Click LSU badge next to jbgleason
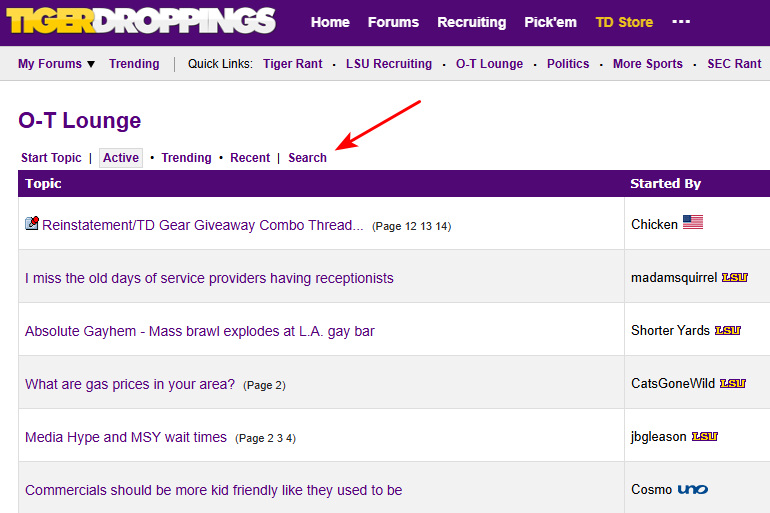This screenshot has height=513, width=770. [x=705, y=436]
